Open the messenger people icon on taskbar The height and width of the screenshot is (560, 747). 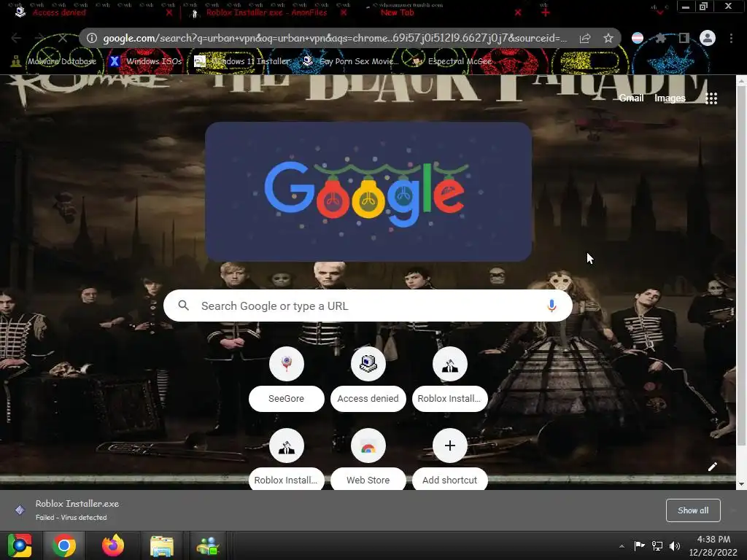tap(208, 545)
